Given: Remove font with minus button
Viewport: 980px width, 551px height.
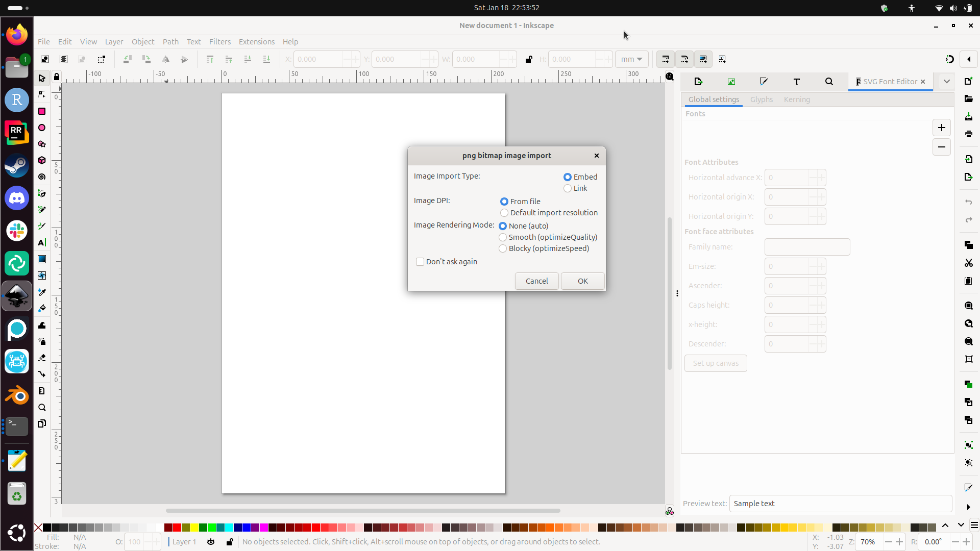Looking at the screenshot, I should coord(942,147).
